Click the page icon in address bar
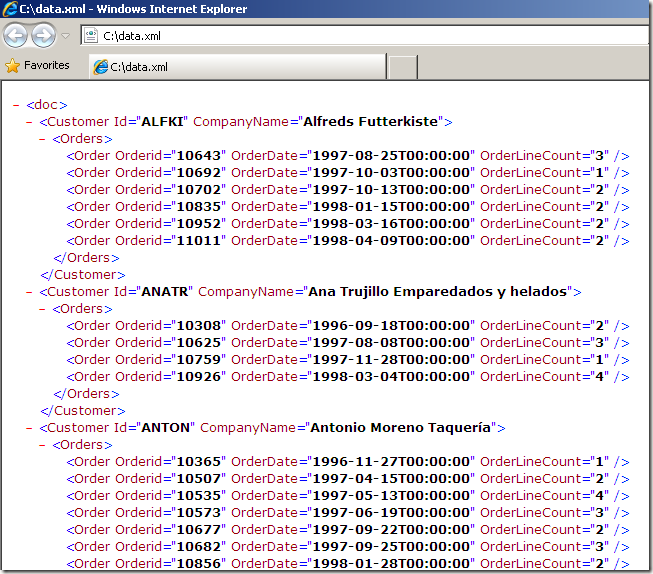Screen dimensions: 653x574 pyautogui.click(x=90, y=36)
